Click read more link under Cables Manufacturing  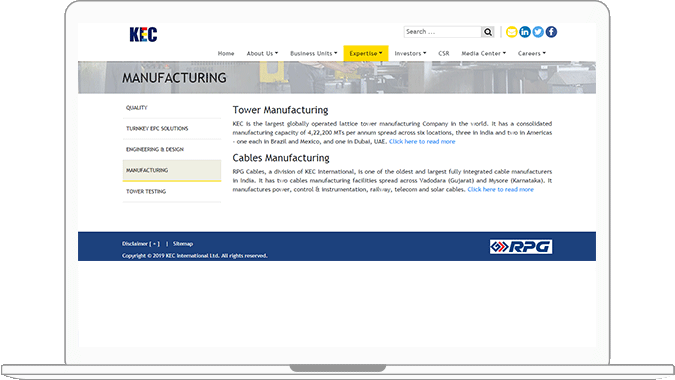click(501, 189)
